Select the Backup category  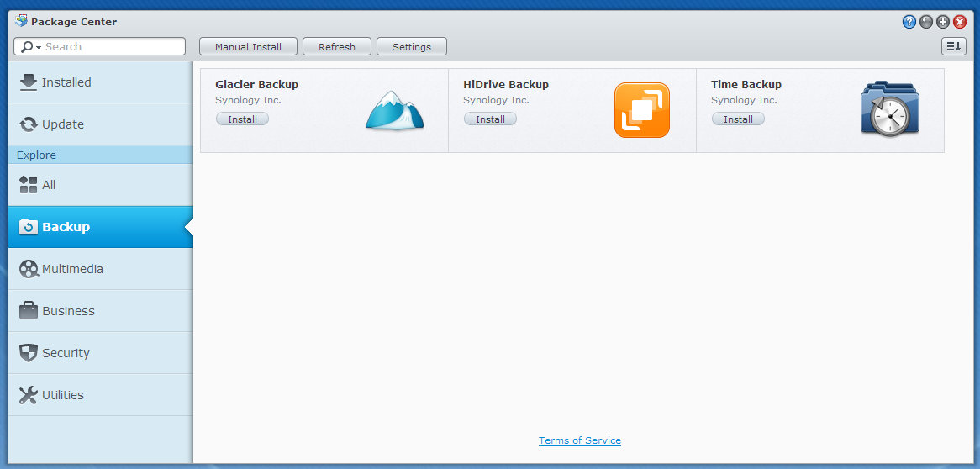click(x=101, y=227)
